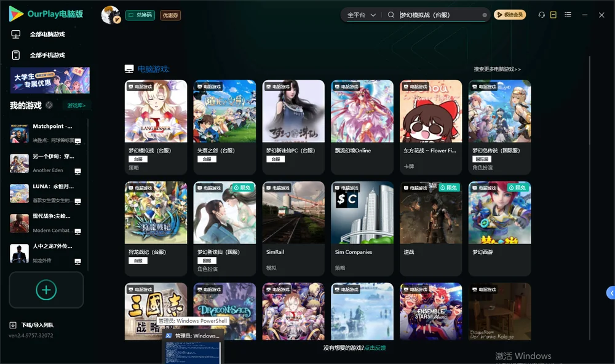615x364 pixels.
Task: Open Matchpoint in my games list
Action: pyautogui.click(x=46, y=133)
